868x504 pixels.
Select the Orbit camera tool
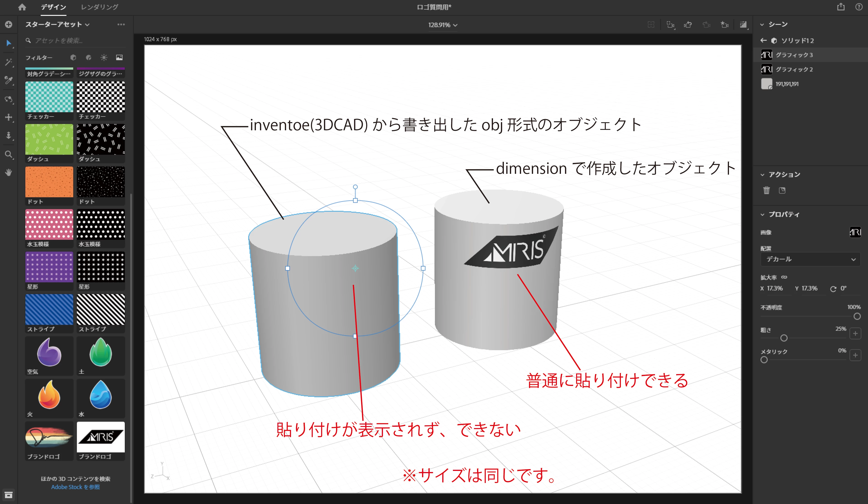tap(9, 100)
